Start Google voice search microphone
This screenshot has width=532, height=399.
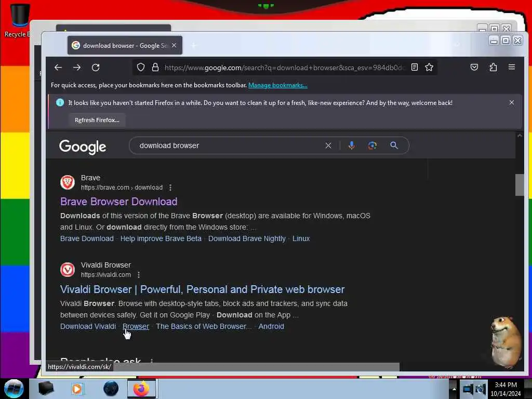[352, 145]
